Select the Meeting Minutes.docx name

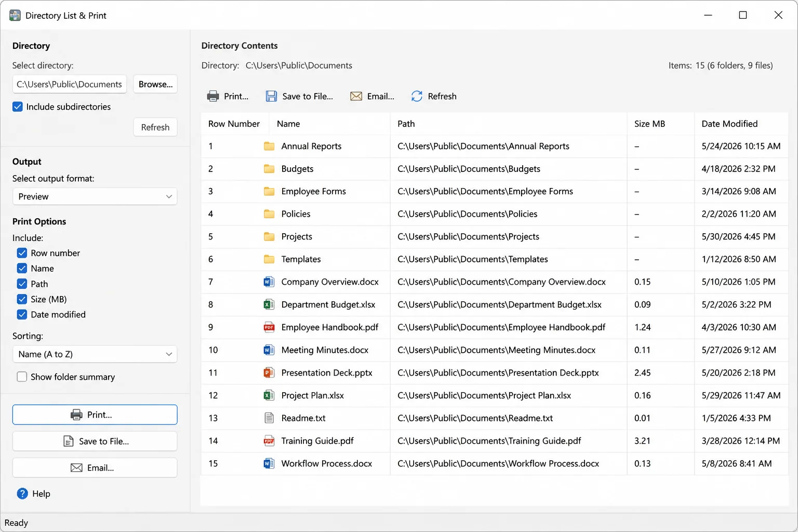pyautogui.click(x=325, y=350)
